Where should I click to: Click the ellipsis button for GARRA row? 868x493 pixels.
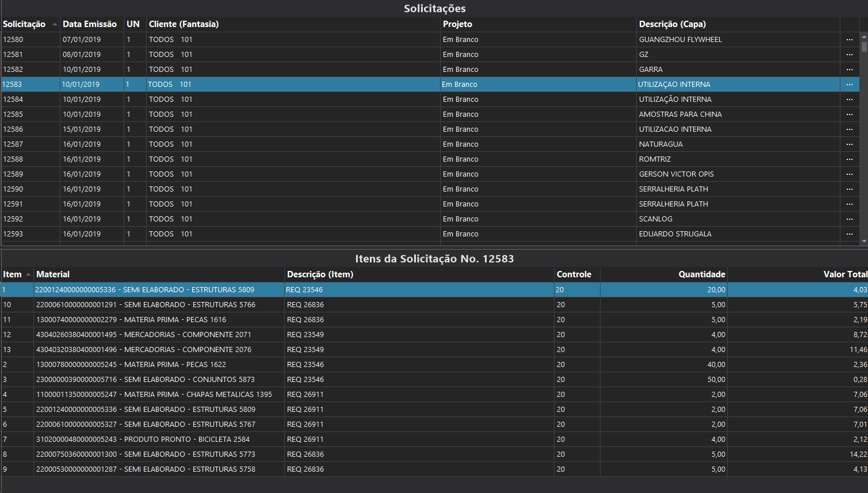point(850,70)
